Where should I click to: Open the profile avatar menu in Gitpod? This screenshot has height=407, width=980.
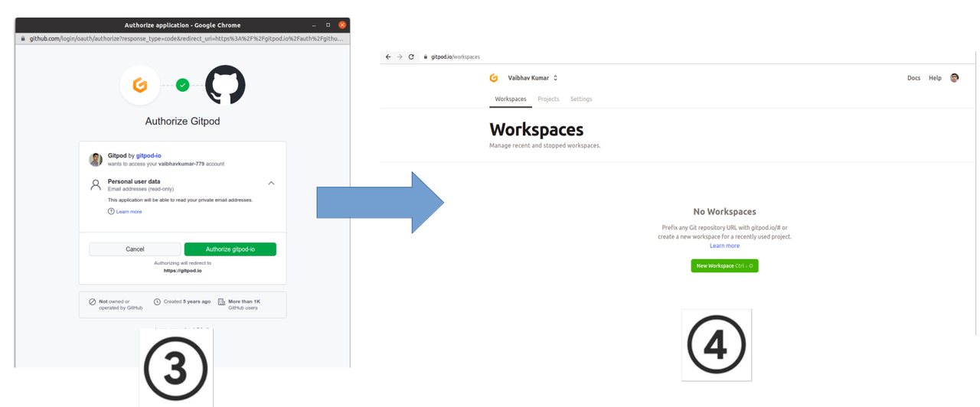point(955,78)
